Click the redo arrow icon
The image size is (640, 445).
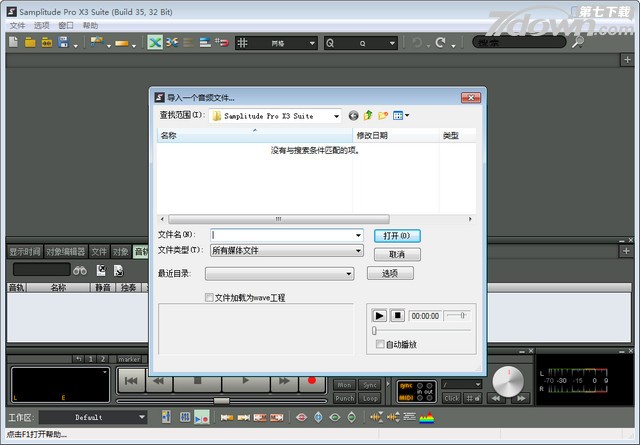click(x=440, y=42)
